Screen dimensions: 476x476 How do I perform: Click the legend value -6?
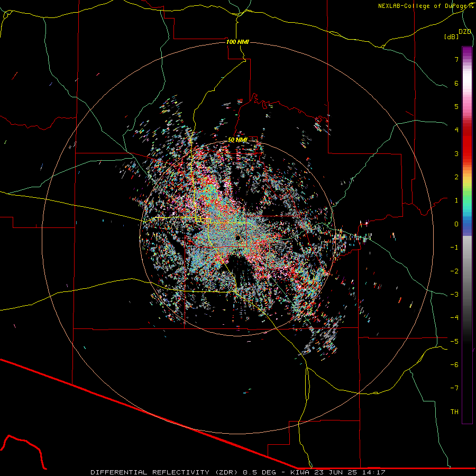point(454,365)
